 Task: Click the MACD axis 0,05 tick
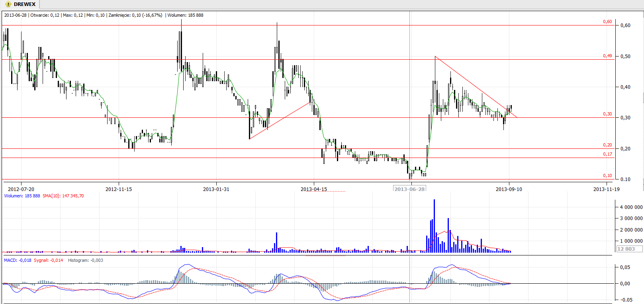coord(625,267)
